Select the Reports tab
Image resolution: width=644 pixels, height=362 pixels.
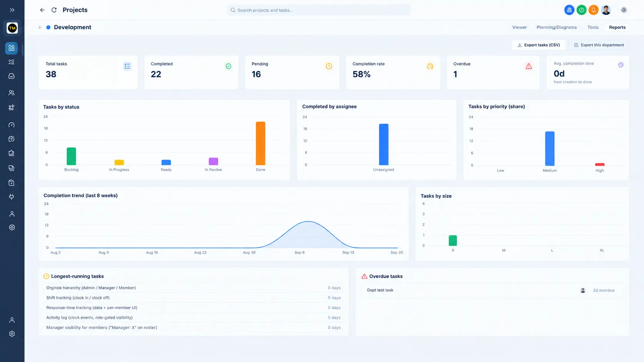(617, 27)
